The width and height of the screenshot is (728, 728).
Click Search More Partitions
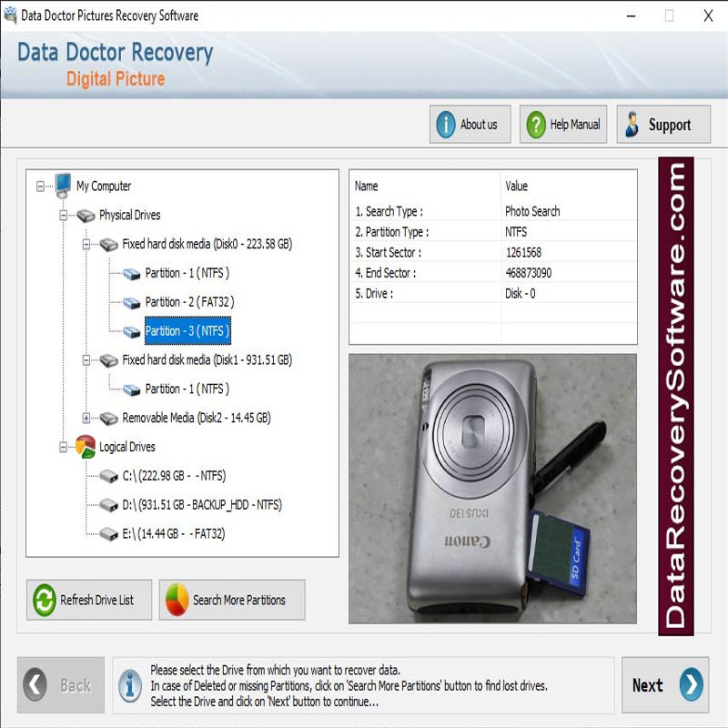click(232, 600)
